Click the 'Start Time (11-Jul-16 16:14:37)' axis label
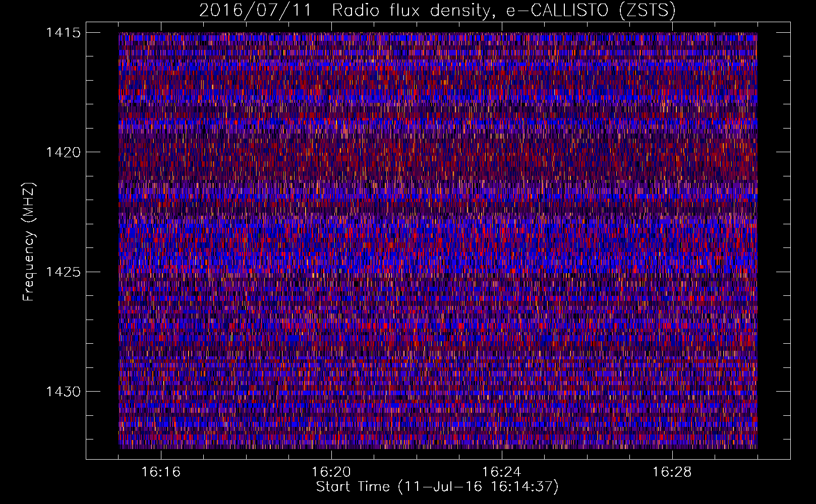The height and width of the screenshot is (504, 816). coord(437,487)
